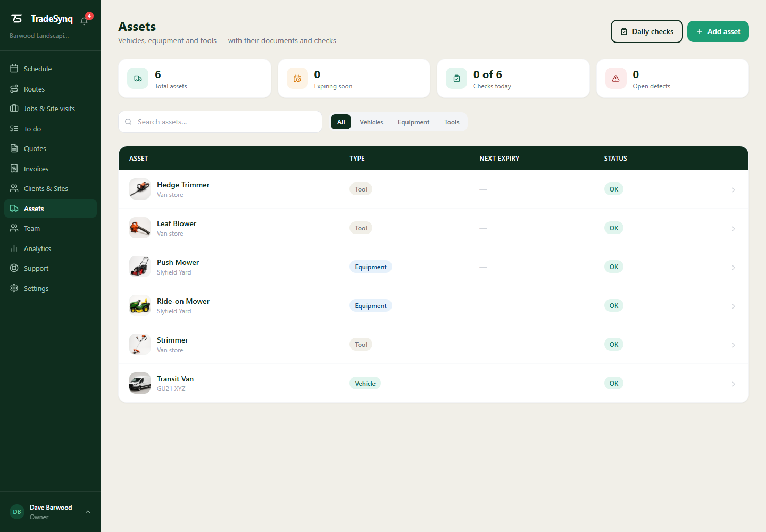The width and height of the screenshot is (766, 532).
Task: Filter assets by Tools
Action: coord(452,122)
